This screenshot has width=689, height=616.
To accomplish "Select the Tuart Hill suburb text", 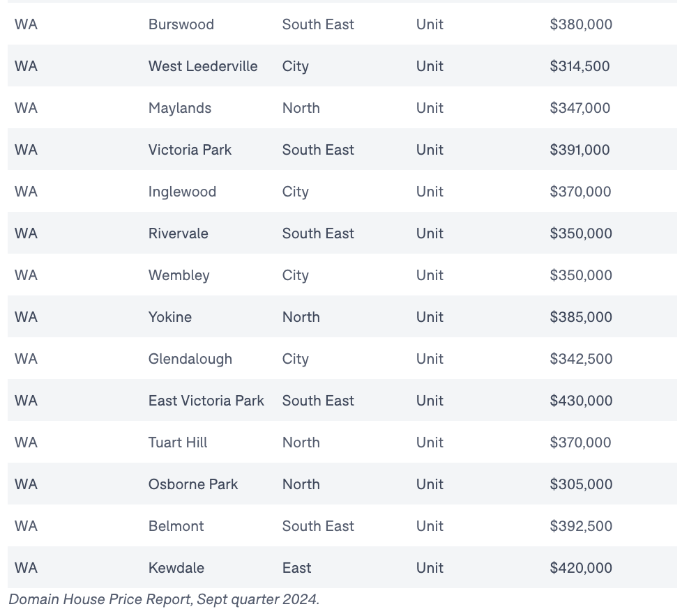I will point(178,442).
